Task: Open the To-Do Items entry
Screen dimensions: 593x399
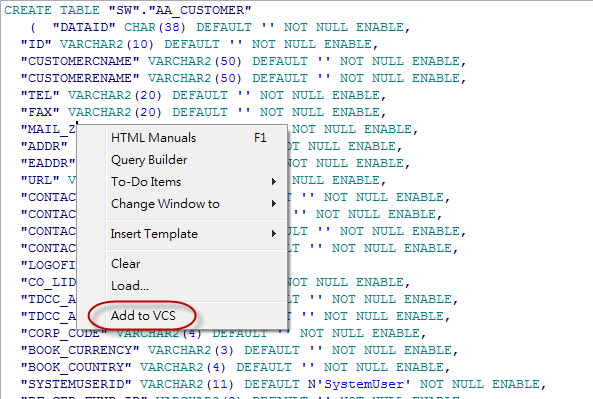Action: pyautogui.click(x=146, y=182)
